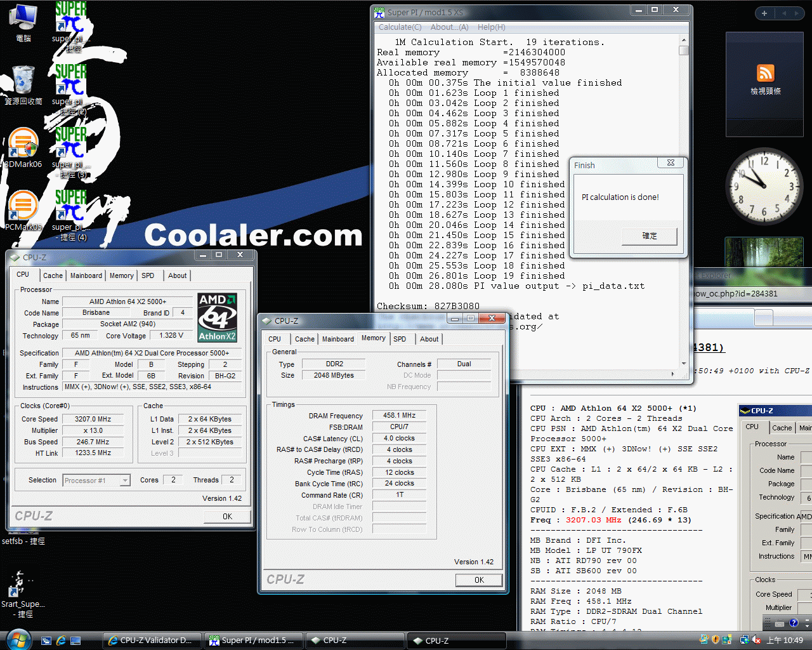Click the AMD Athlon X2 logo in CPU-Z
Image resolution: width=812 pixels, height=650 pixels.
[x=217, y=317]
